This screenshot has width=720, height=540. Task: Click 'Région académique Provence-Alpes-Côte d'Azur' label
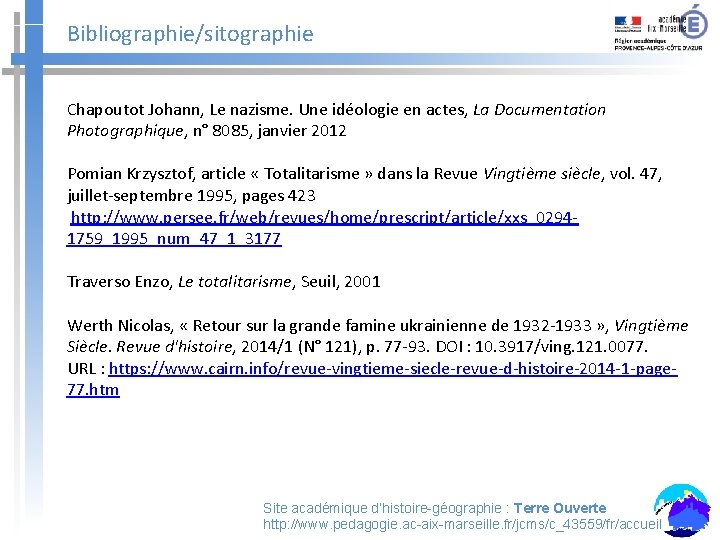coord(658,44)
